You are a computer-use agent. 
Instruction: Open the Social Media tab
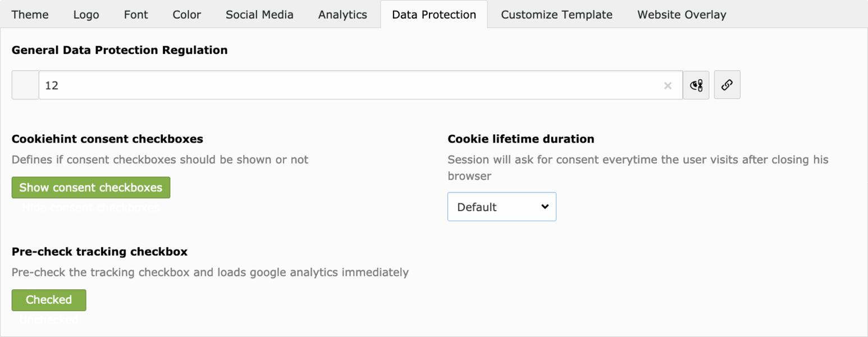tap(259, 15)
